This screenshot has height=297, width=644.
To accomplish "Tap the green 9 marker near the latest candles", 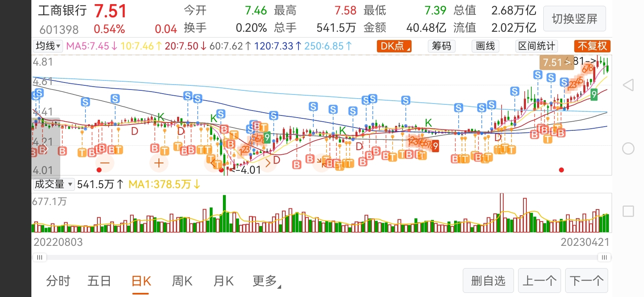I will tap(594, 94).
